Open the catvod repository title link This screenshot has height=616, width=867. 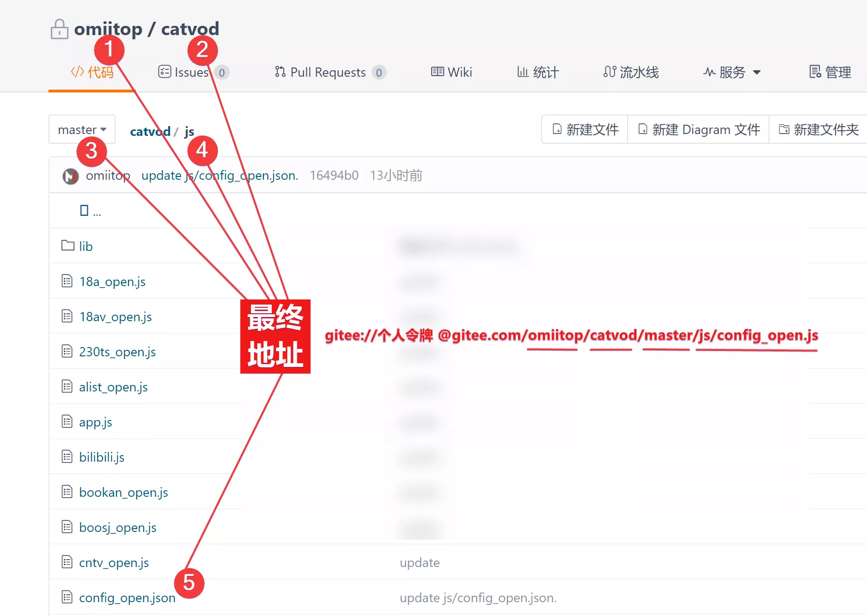click(190, 29)
